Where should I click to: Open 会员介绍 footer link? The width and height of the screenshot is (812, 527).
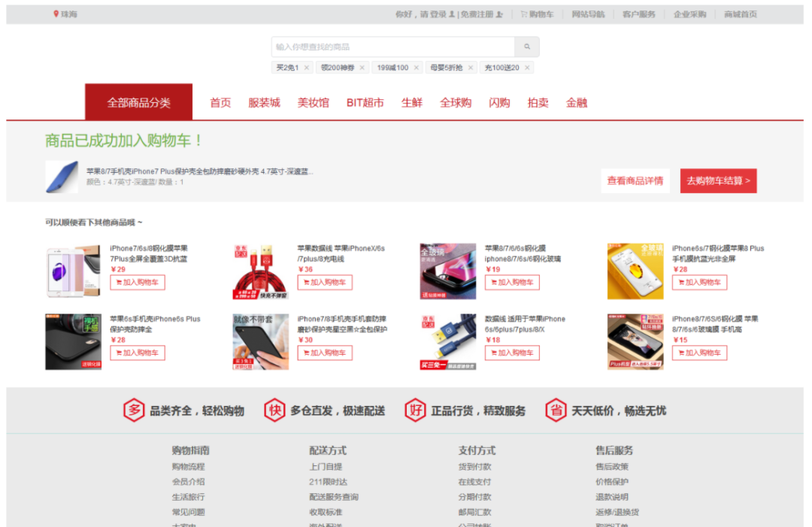pyautogui.click(x=189, y=481)
